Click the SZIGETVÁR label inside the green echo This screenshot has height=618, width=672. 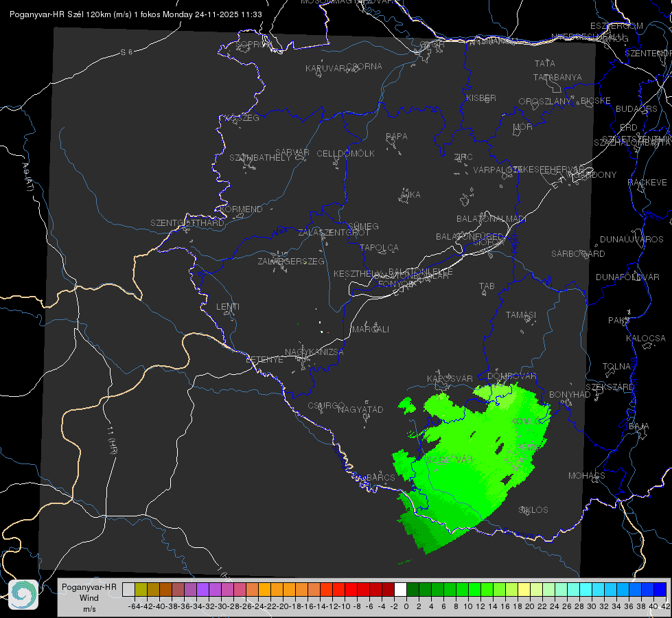pos(450,460)
